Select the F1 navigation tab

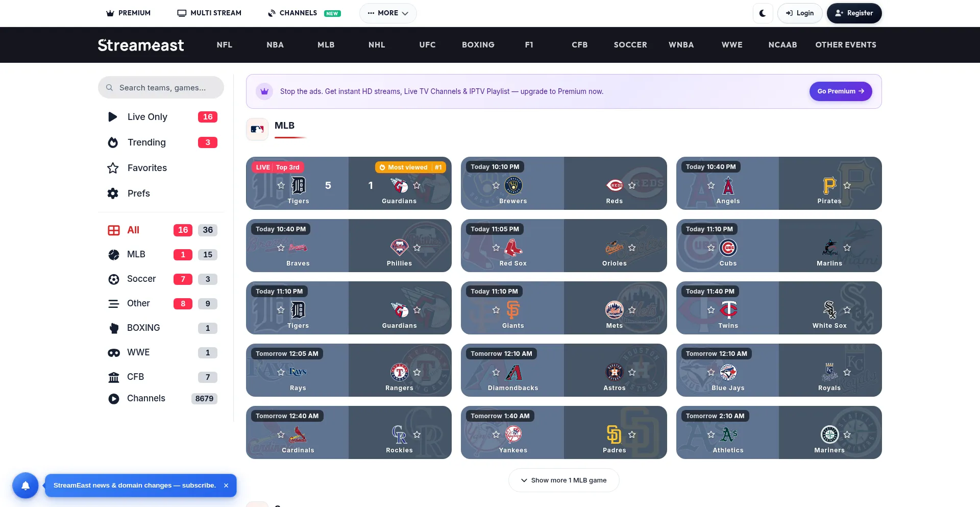[529, 45]
